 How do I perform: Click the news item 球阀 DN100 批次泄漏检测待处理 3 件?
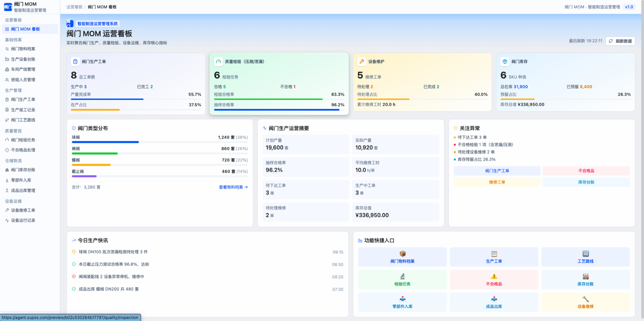208,252
